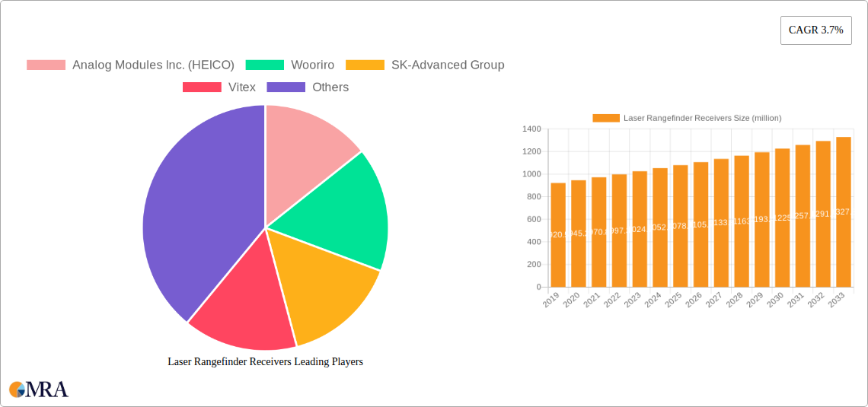Click the orange bar for 2032
The height and width of the screenshot is (407, 868).
[823, 214]
